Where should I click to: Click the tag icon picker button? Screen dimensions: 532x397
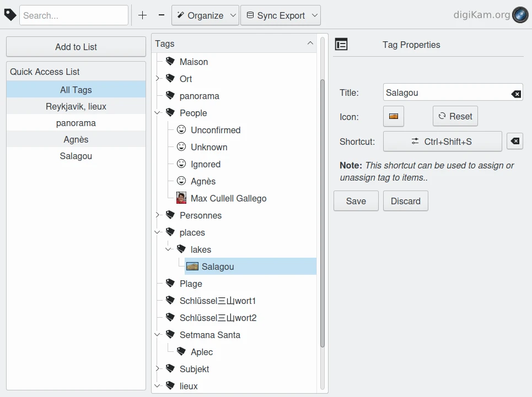(x=394, y=116)
